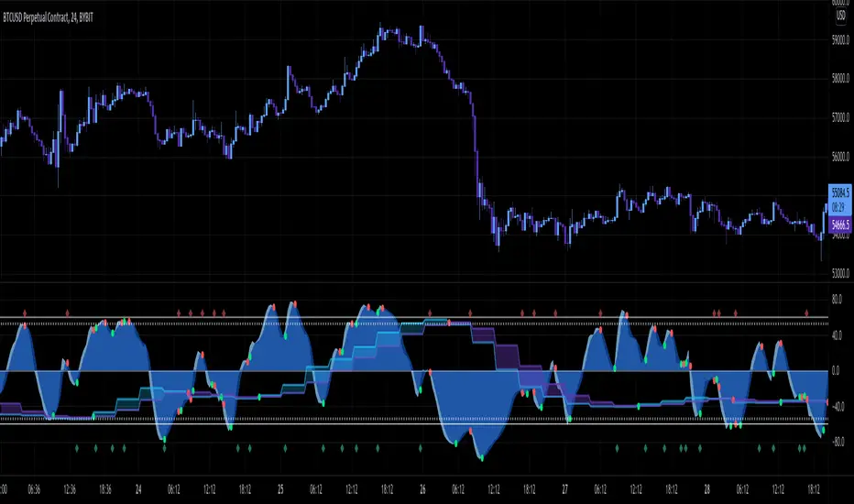Click the 0.0 oscillator scale label
Screen dimensions: 854x504
pos(836,371)
